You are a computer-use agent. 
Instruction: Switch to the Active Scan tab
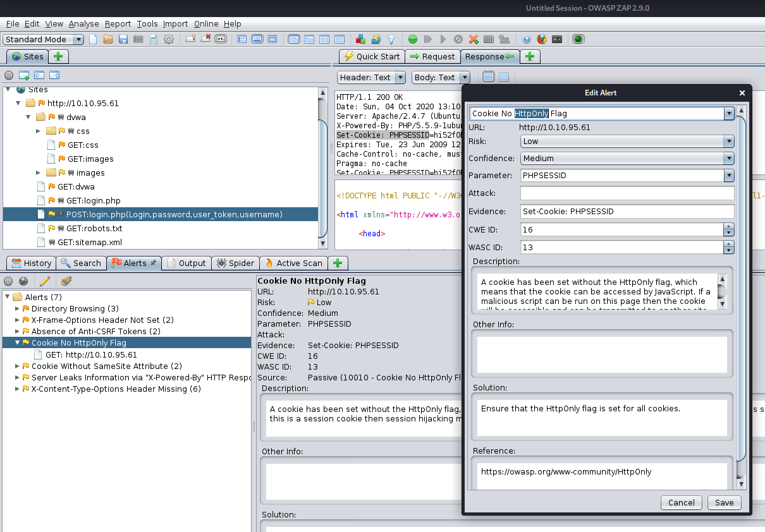pos(293,263)
